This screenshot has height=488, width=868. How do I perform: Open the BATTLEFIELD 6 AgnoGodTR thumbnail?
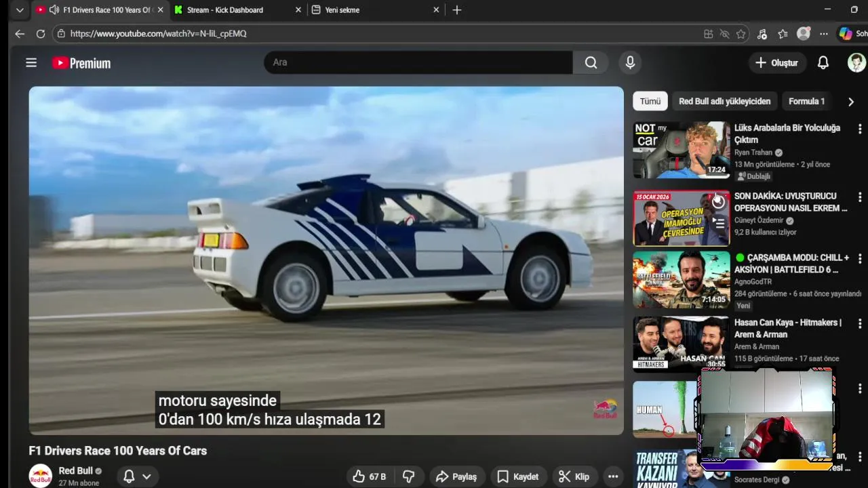pyautogui.click(x=681, y=280)
